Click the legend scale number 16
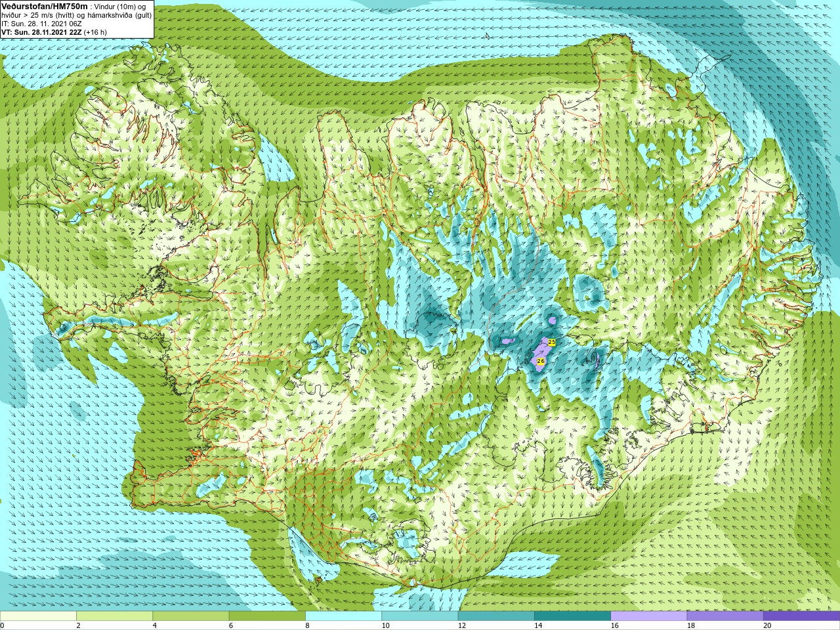The width and height of the screenshot is (840, 630). coord(614,625)
